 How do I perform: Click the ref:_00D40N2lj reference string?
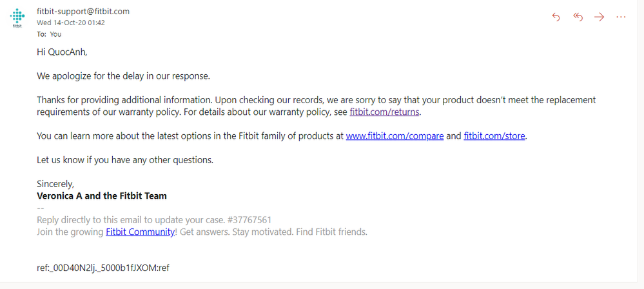tap(103, 267)
